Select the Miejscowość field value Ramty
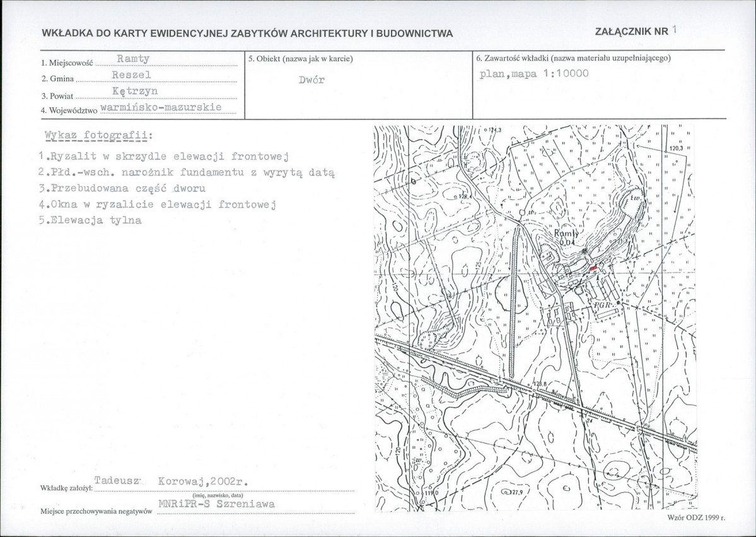The image size is (756, 537). [133, 59]
